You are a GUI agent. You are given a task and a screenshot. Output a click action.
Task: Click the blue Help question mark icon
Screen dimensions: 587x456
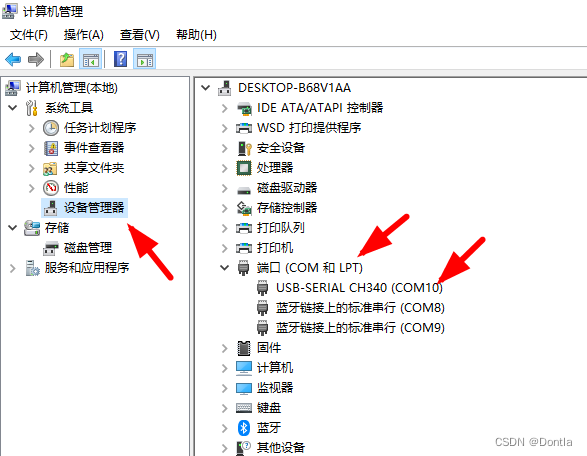(x=121, y=59)
